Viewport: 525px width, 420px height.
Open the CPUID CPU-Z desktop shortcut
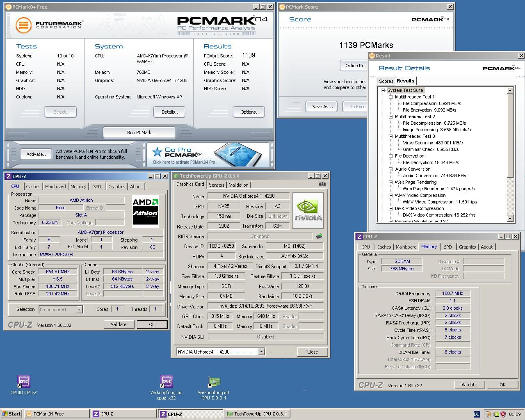tap(23, 381)
